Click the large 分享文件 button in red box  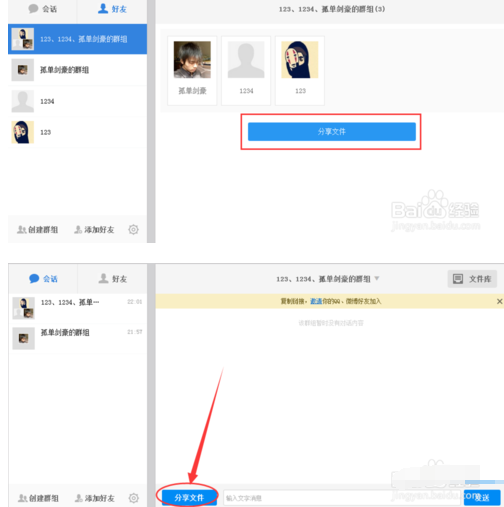(332, 132)
